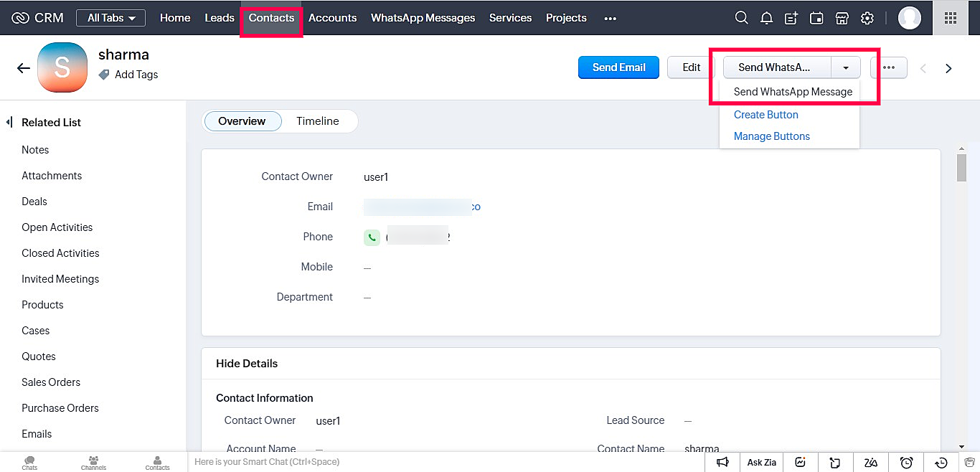Go back using the left arrow
This screenshot has height=472, width=980.
[x=24, y=68]
